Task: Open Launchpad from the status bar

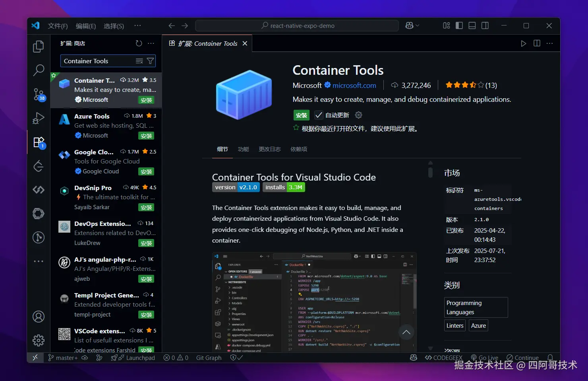Action: click(x=133, y=358)
